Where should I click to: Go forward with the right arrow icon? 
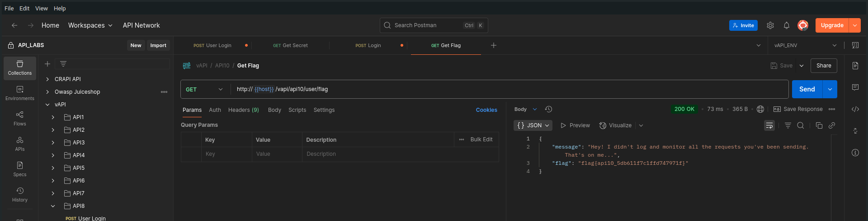(x=31, y=25)
